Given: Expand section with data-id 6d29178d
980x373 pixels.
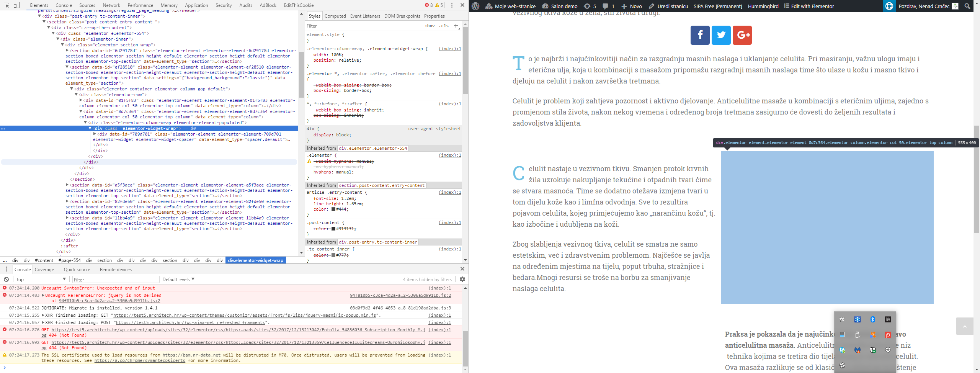Looking at the screenshot, I should coord(67,51).
